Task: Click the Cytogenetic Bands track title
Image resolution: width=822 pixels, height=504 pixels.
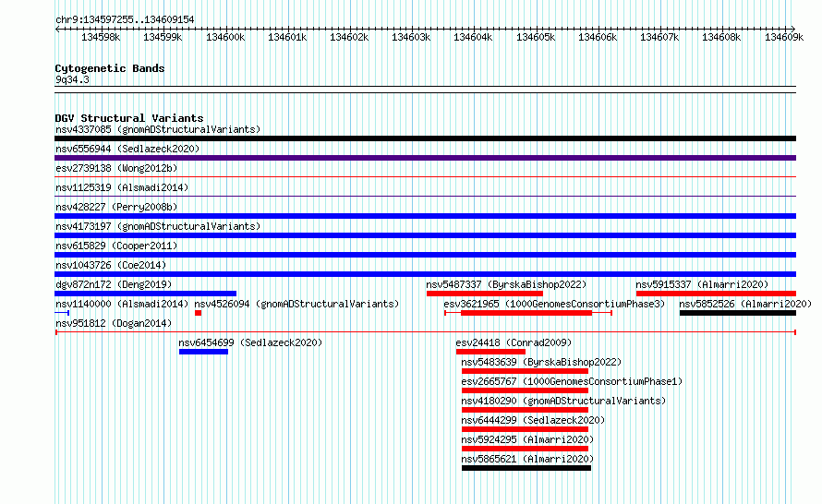Action: (110, 68)
